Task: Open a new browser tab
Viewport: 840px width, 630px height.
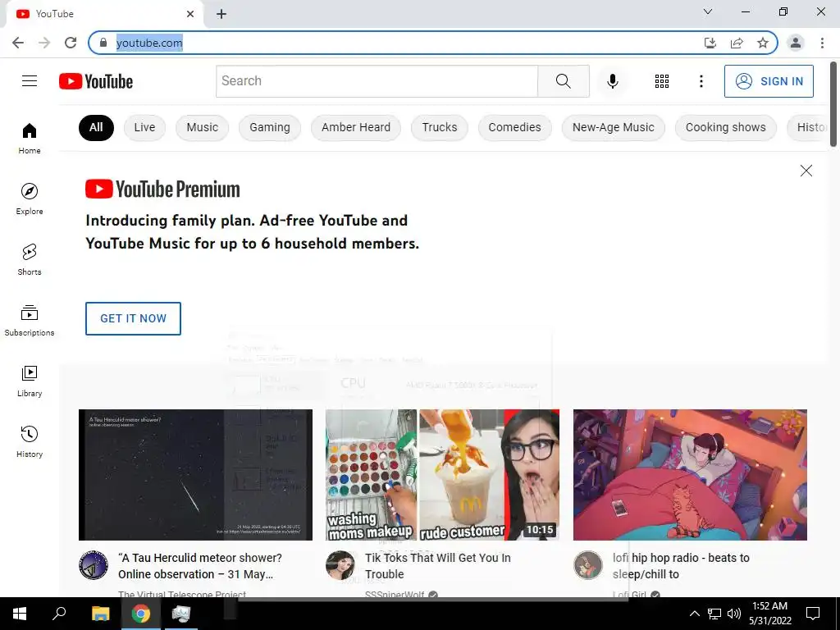Action: pyautogui.click(x=221, y=14)
